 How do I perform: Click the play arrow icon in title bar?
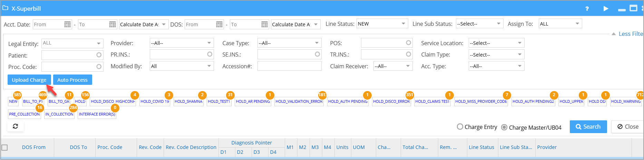click(606, 9)
